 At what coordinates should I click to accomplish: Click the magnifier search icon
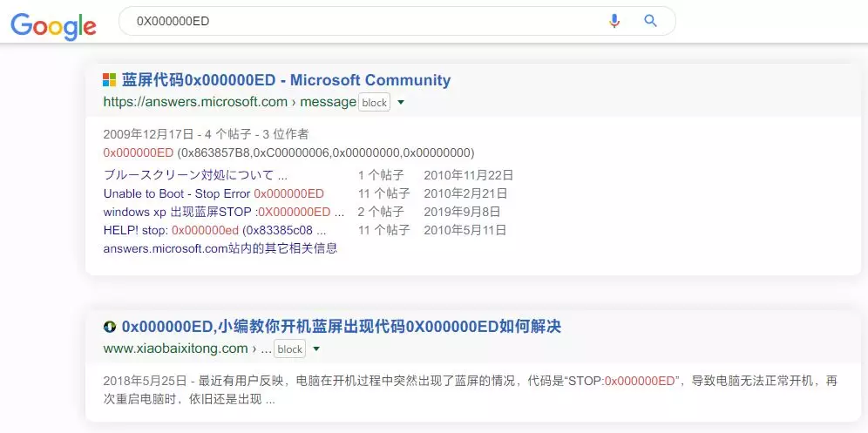pos(650,21)
